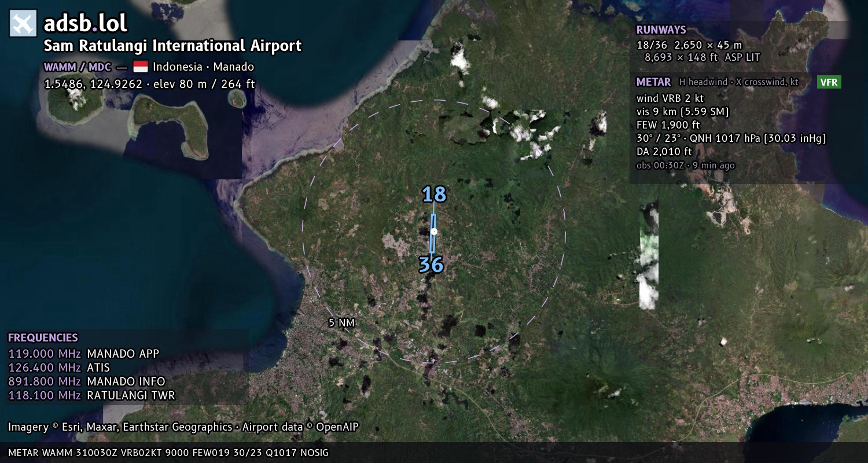This screenshot has width=868, height=463.
Task: Click the METAR section heading
Action: [x=653, y=82]
